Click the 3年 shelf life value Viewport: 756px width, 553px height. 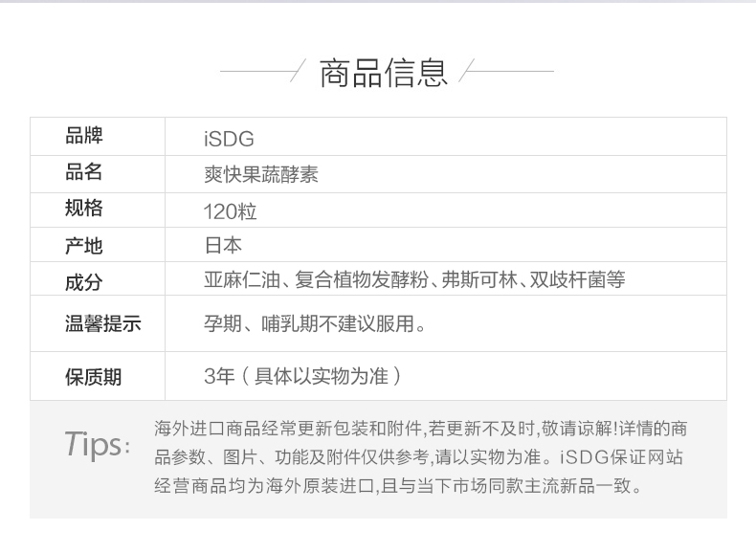(x=219, y=376)
